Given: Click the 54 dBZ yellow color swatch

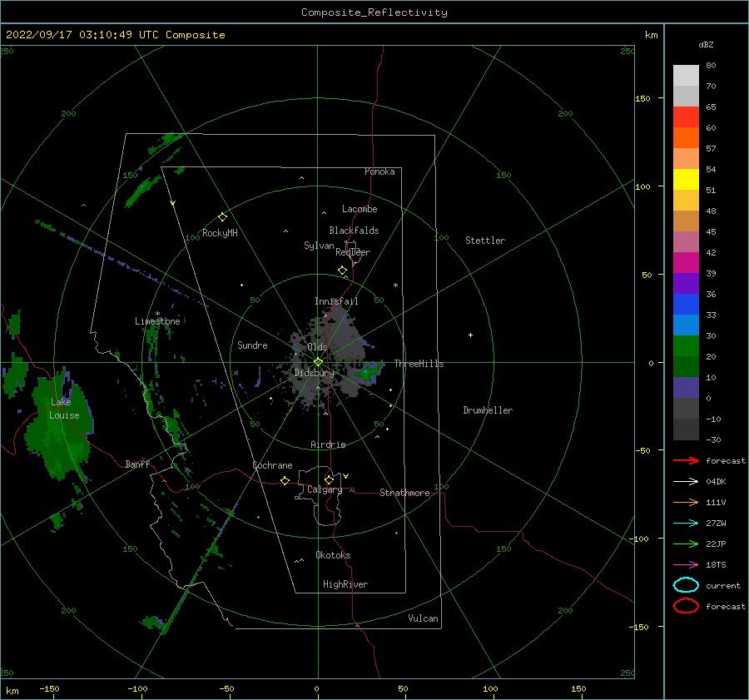Looking at the screenshot, I should (686, 180).
